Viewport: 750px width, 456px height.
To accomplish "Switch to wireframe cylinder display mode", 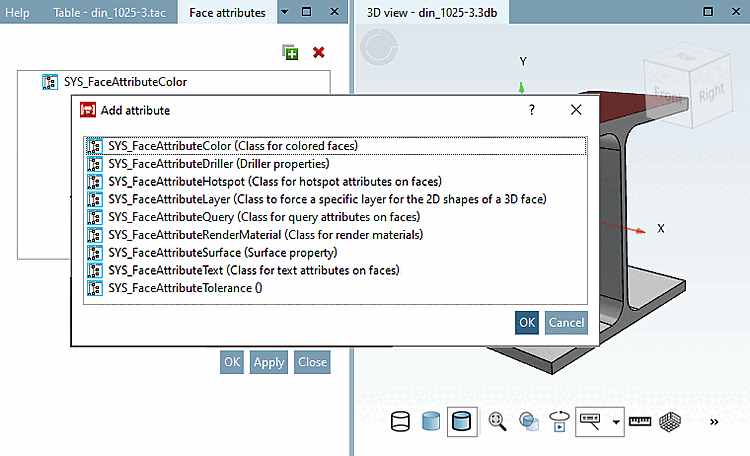I will tap(400, 422).
